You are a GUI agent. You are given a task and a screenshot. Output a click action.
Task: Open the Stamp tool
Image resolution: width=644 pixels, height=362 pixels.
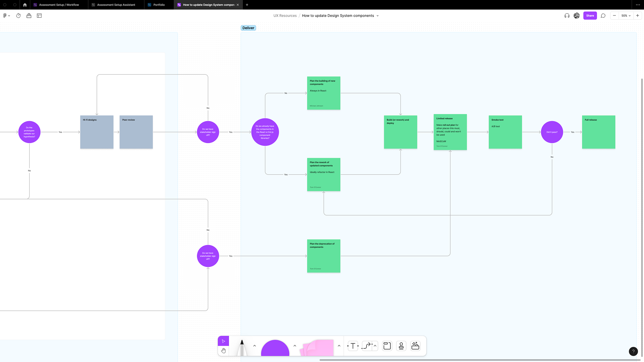coord(401,346)
